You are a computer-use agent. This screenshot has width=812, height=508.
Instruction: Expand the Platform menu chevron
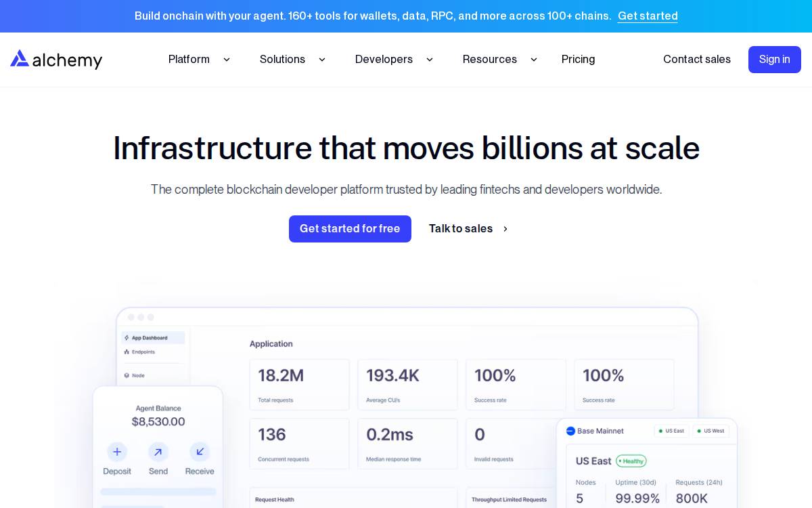click(227, 60)
